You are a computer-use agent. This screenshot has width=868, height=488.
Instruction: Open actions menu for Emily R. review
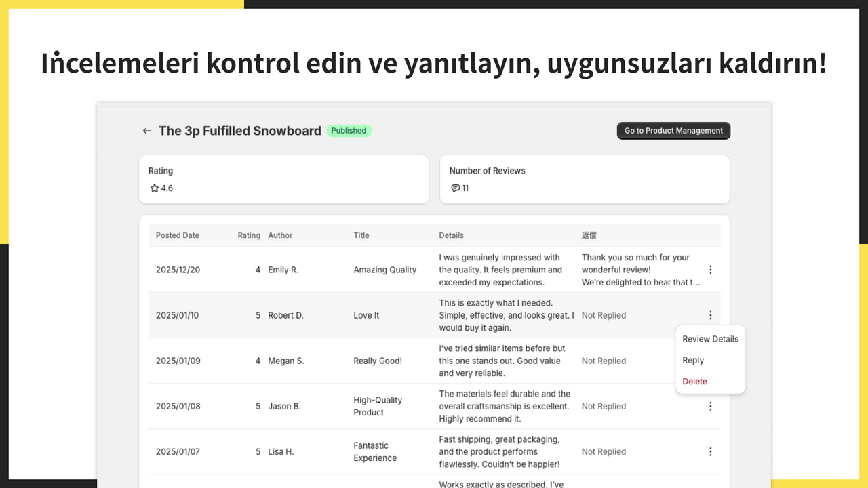click(710, 270)
